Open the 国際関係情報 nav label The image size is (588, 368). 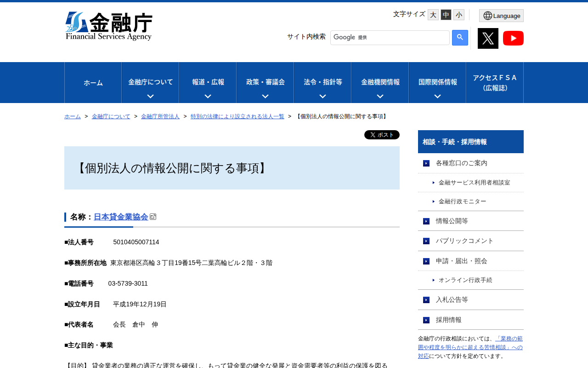tap(437, 82)
